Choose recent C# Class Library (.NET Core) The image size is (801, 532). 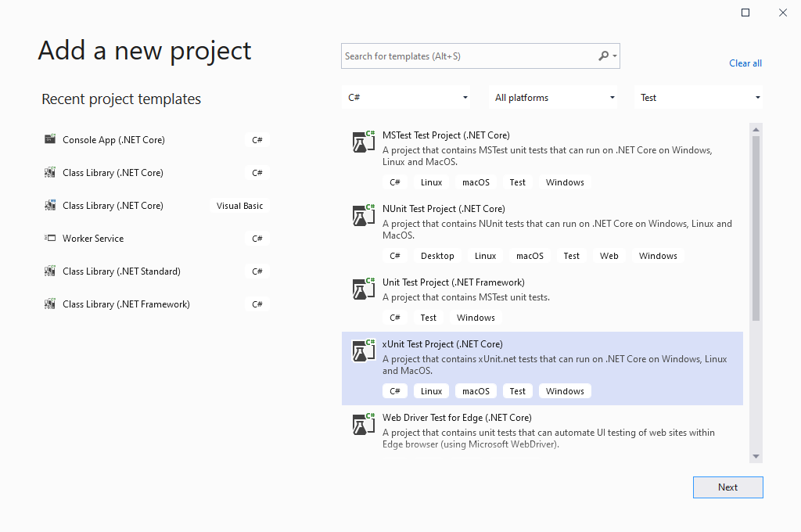[156, 172]
